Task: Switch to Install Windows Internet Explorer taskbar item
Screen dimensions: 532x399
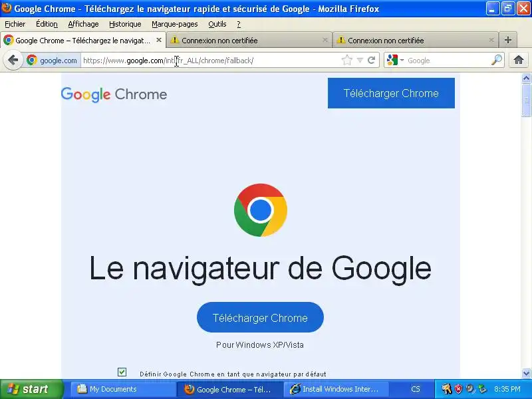Action: [335, 389]
